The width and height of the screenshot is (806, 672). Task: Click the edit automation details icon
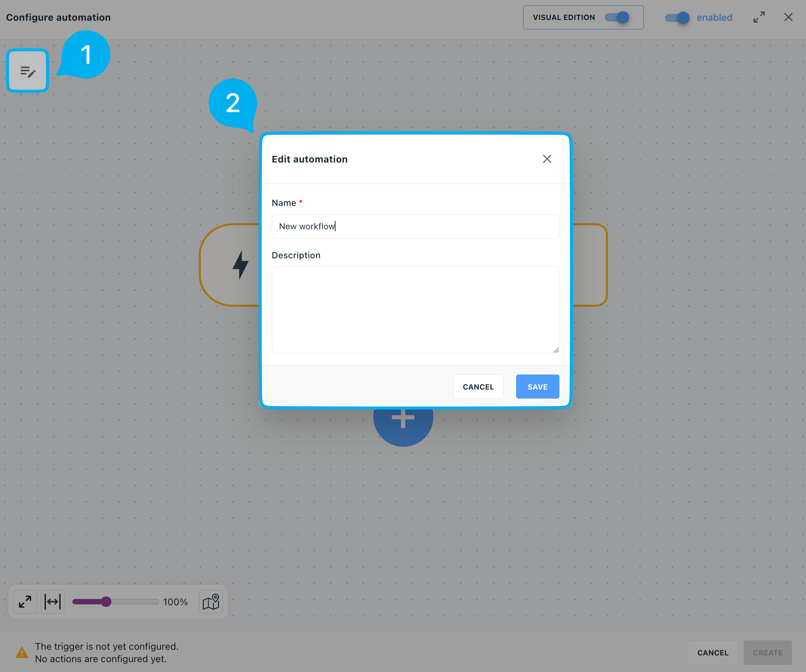pos(28,71)
